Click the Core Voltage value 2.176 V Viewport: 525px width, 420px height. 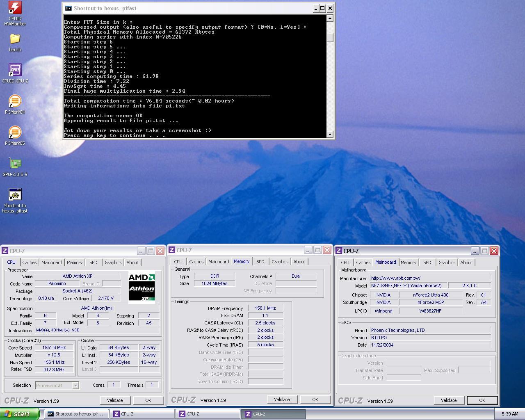point(106,298)
